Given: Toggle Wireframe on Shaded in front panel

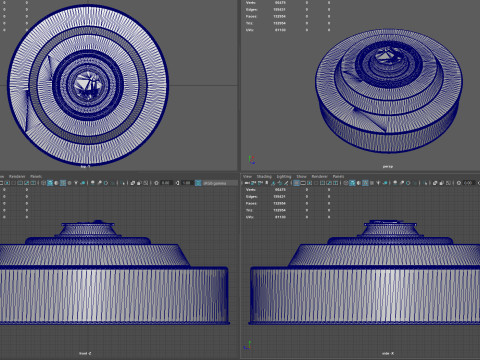Looking at the screenshot, I should click(63, 183).
